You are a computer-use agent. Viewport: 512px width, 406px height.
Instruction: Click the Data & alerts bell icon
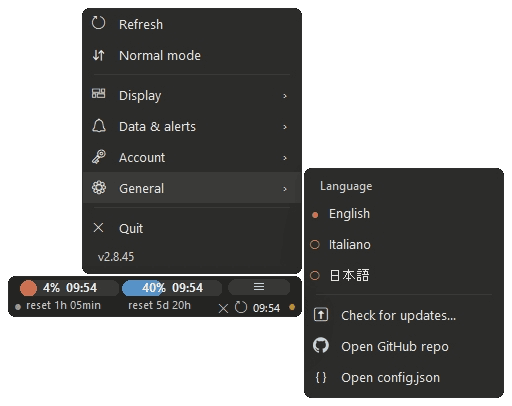99,126
